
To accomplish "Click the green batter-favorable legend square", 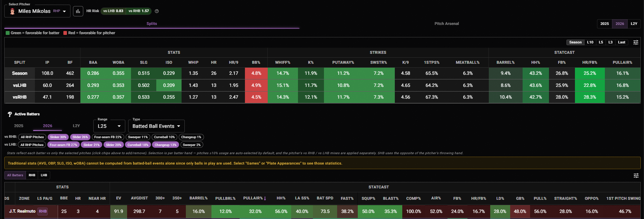I will click(8, 33).
